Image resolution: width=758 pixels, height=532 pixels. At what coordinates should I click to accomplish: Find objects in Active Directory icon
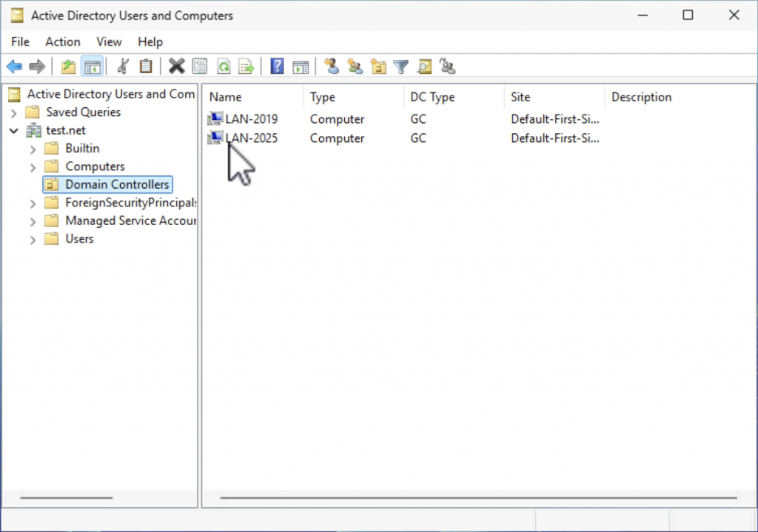click(424, 67)
